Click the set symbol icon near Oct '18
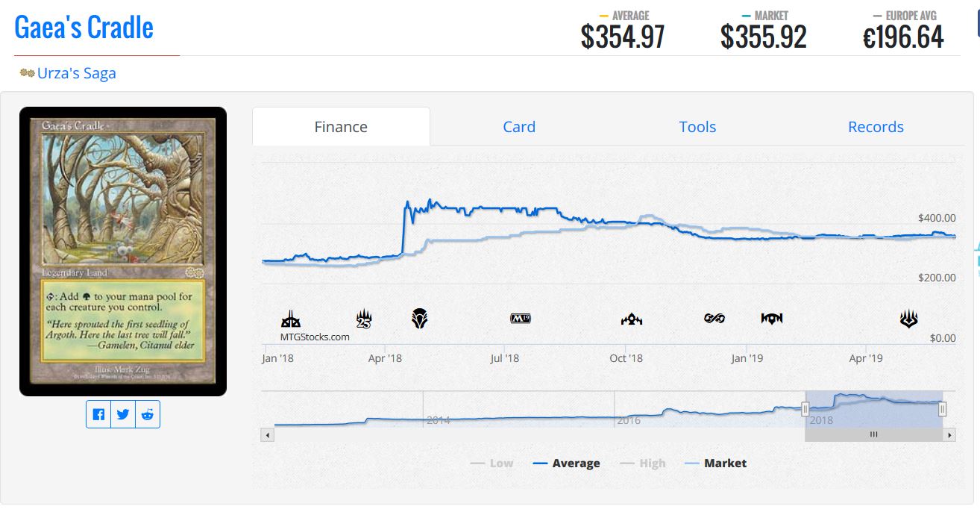Image resolution: width=980 pixels, height=509 pixels. (x=631, y=319)
